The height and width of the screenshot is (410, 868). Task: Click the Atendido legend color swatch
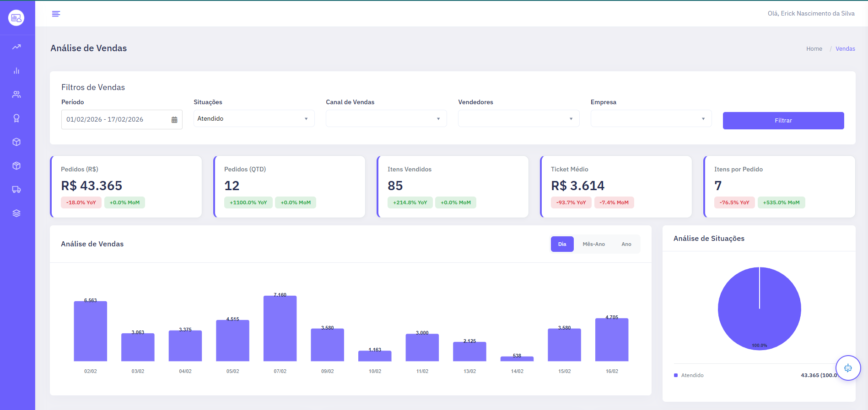(x=676, y=375)
